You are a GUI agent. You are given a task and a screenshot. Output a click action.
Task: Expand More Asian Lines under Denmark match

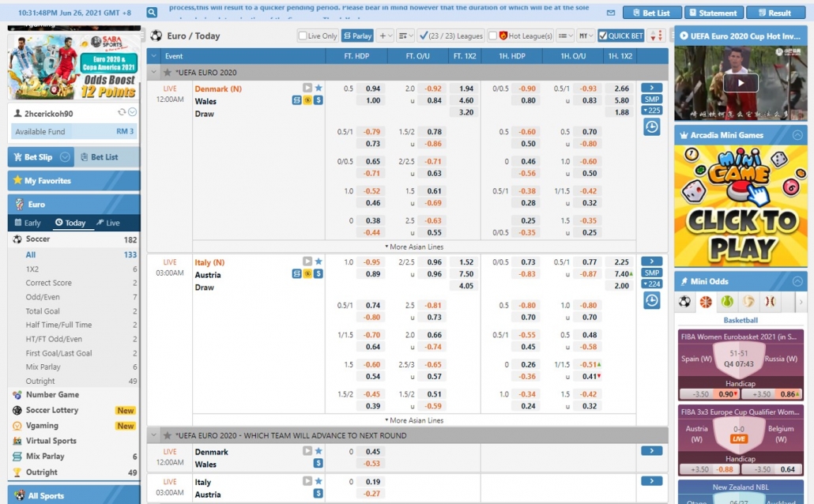(x=414, y=246)
